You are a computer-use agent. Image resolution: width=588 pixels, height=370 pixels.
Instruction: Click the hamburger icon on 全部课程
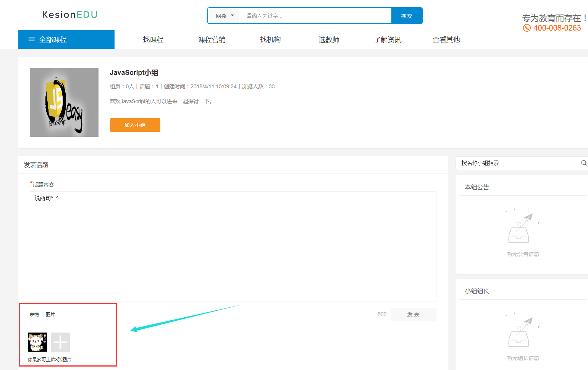pos(32,39)
